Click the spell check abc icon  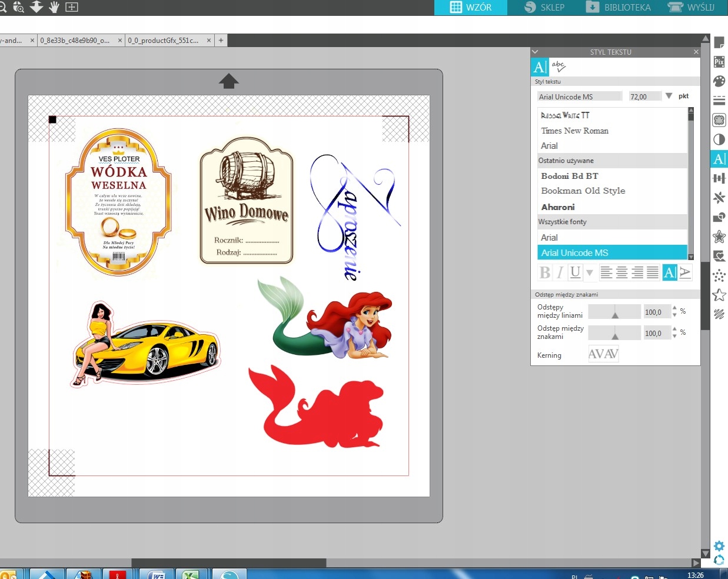559,66
